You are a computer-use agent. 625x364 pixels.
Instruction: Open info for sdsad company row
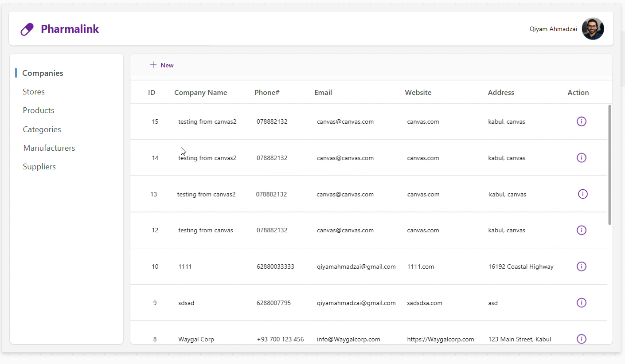coord(581,303)
